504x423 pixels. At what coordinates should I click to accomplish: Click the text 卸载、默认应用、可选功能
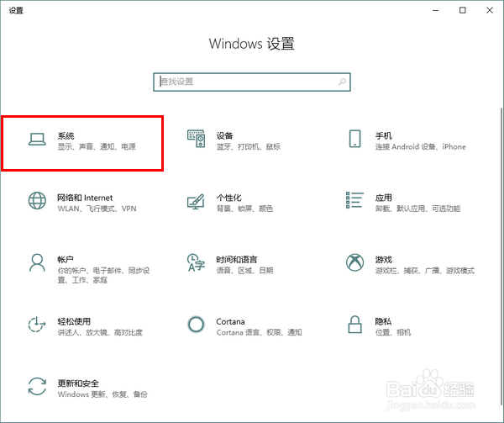[417, 209]
